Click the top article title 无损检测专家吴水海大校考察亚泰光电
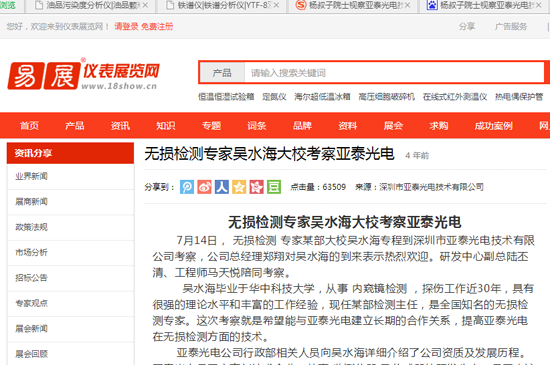This screenshot has height=365, width=550. 269,154
